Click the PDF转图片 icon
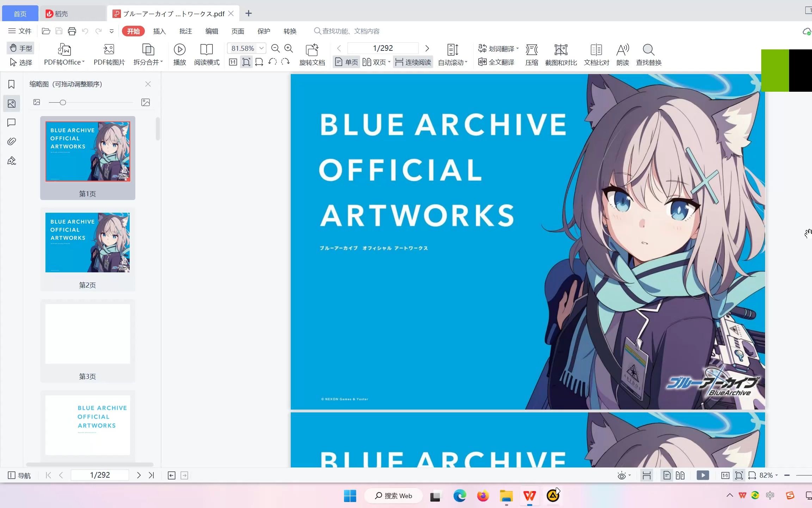The height and width of the screenshot is (508, 812). [109, 49]
